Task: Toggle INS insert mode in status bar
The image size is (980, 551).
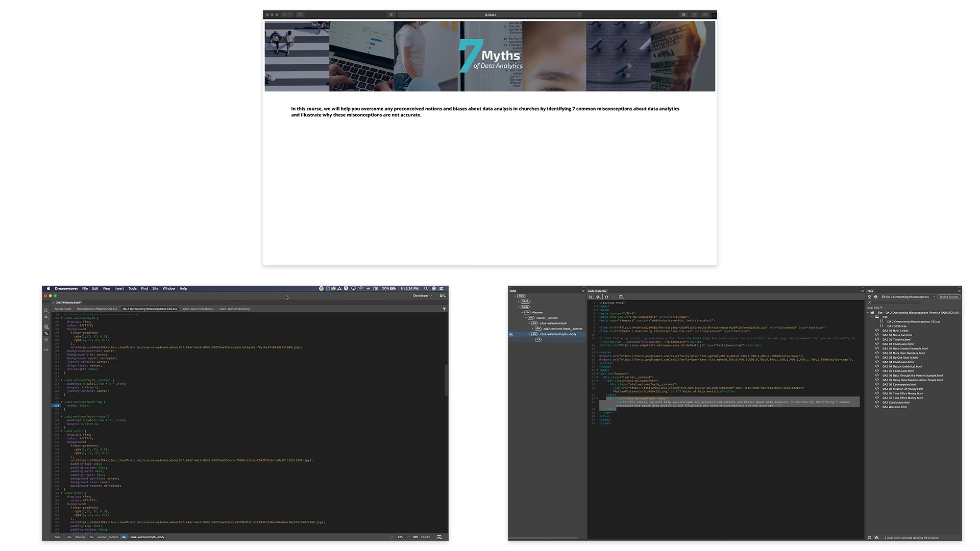Action: point(415,537)
